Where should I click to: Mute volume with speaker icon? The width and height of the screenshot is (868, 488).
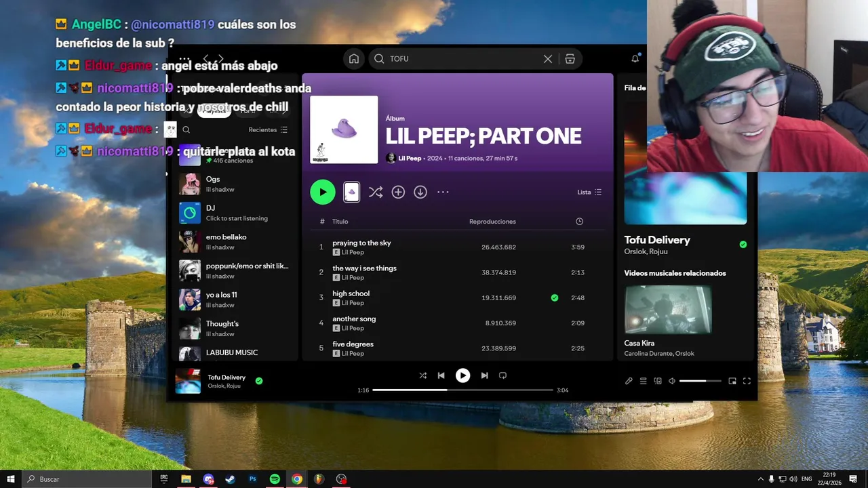672,381
